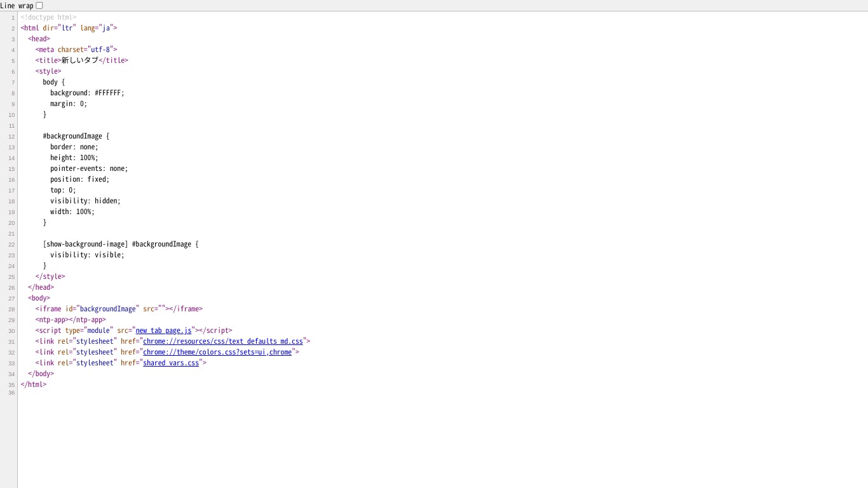The height and width of the screenshot is (488, 868).
Task: Click the "pointer-events: none;" CSS line
Action: click(x=89, y=168)
